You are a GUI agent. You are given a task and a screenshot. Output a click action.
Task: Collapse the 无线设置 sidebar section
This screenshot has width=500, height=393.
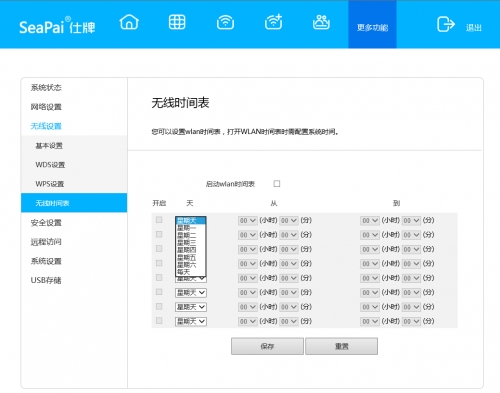(x=46, y=126)
